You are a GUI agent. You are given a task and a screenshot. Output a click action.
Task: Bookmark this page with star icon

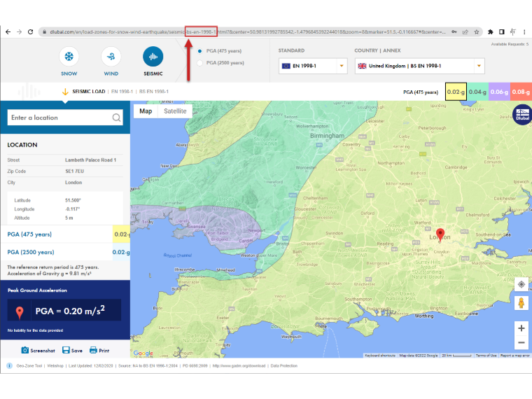click(477, 32)
